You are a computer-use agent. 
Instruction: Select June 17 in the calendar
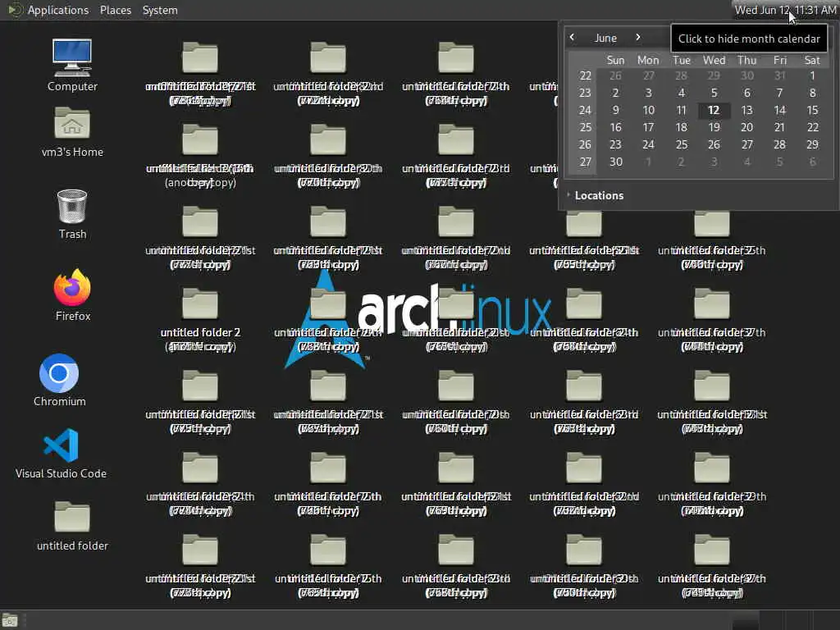(648, 127)
